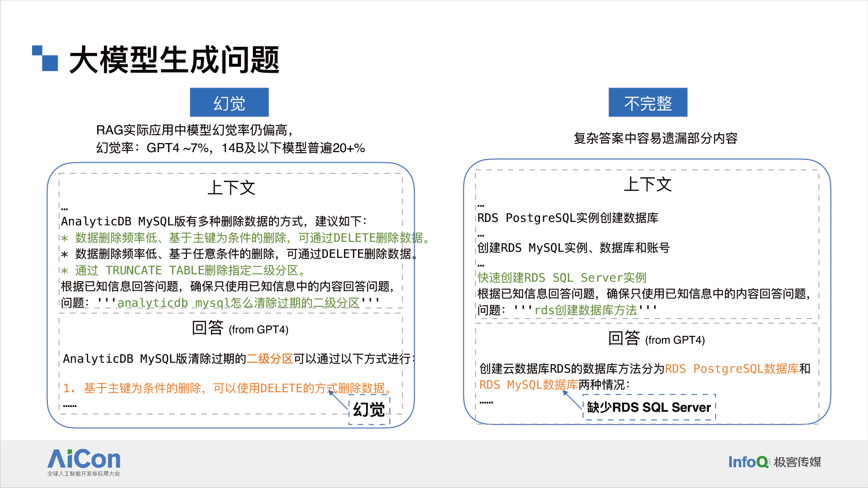
Task: Click the right panel line 根据已知信息回答问题
Action: [644, 294]
